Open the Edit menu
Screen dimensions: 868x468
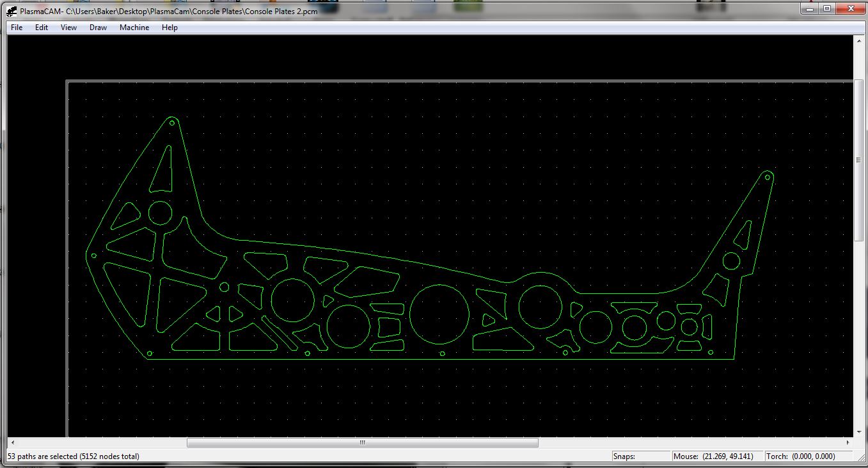(x=42, y=28)
